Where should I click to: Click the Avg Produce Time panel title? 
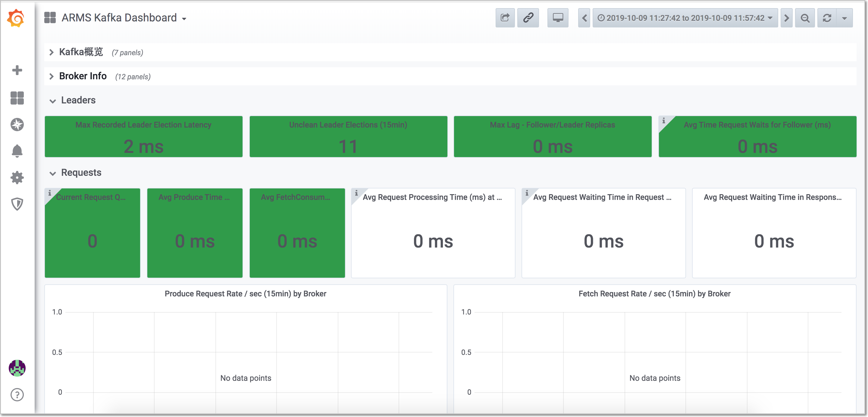[194, 197]
